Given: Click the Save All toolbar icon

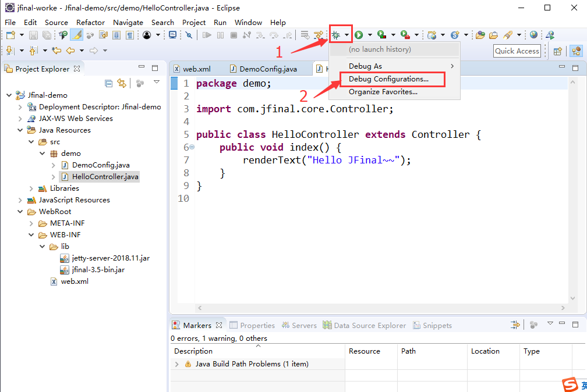Looking at the screenshot, I should tap(47, 35).
